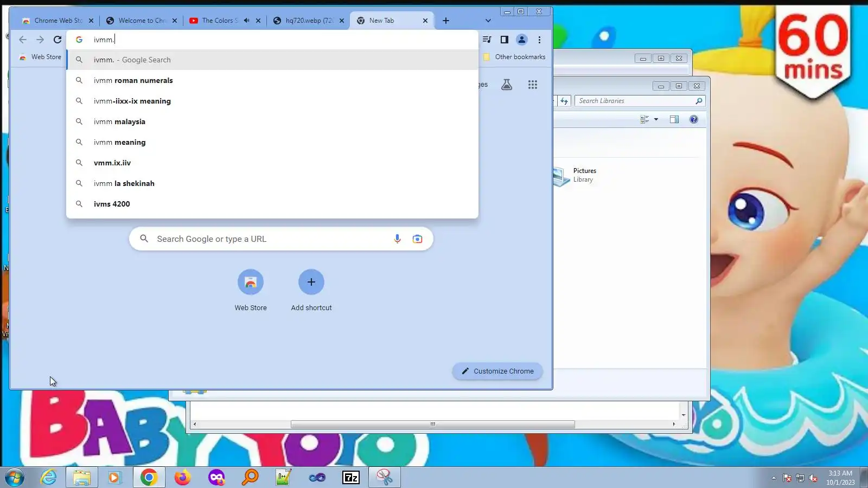
Task: Pick the 'ivmm-iixx-ix meaning' suggestion
Action: click(x=272, y=101)
